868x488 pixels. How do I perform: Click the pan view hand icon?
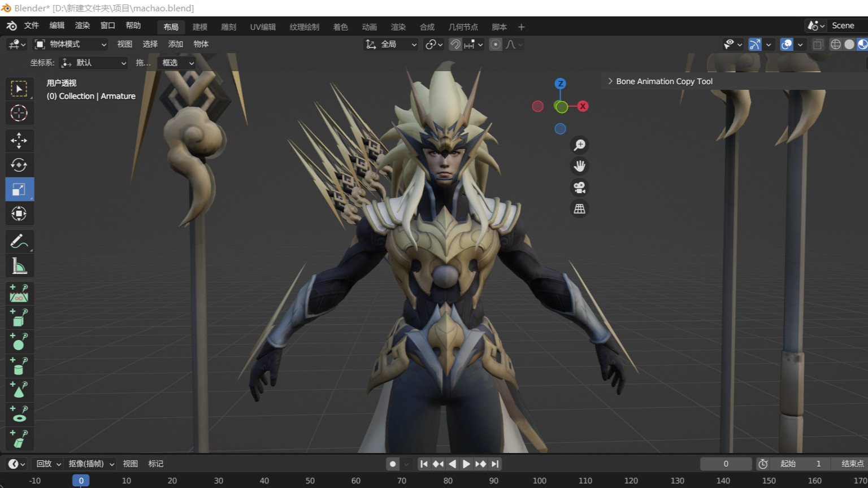[579, 166]
